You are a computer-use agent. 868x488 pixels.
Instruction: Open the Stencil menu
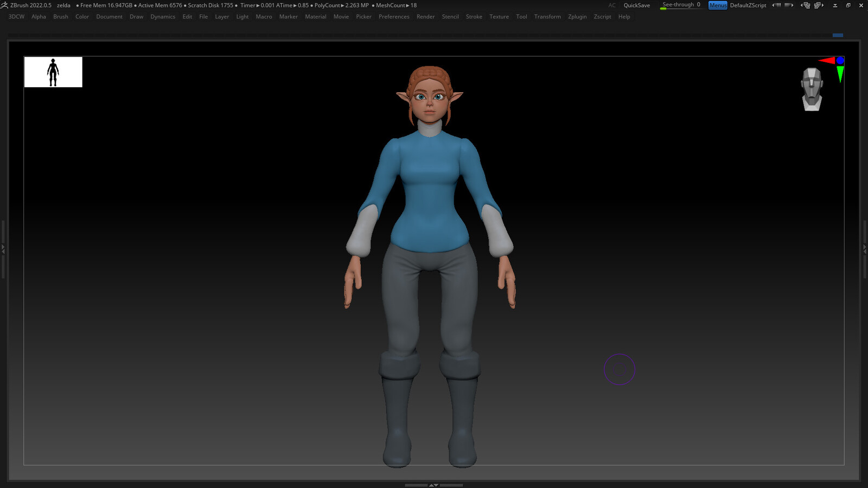pyautogui.click(x=450, y=17)
